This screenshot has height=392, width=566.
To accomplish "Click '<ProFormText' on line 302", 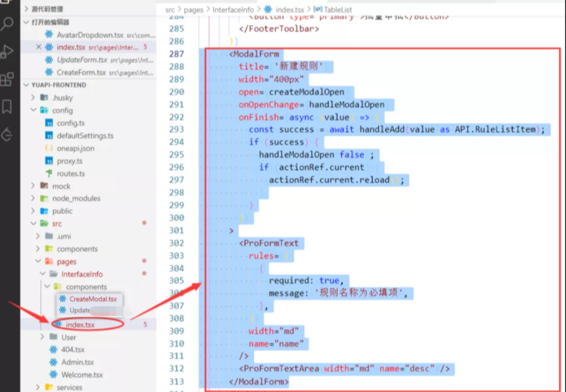I will pos(268,243).
